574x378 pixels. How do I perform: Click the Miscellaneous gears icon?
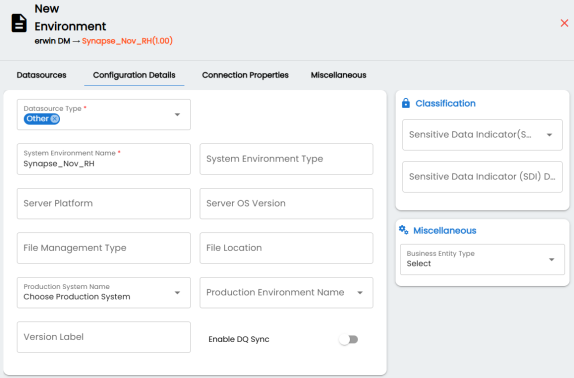[403, 230]
